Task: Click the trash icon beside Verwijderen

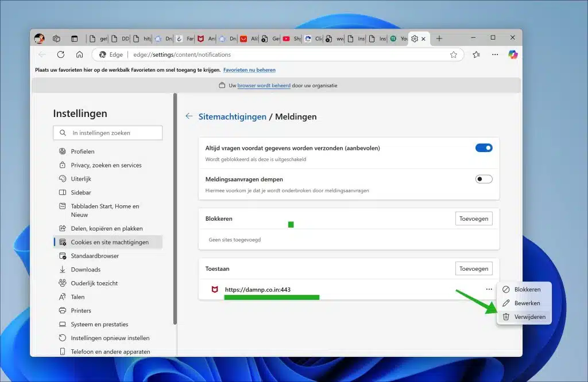Action: pos(506,317)
